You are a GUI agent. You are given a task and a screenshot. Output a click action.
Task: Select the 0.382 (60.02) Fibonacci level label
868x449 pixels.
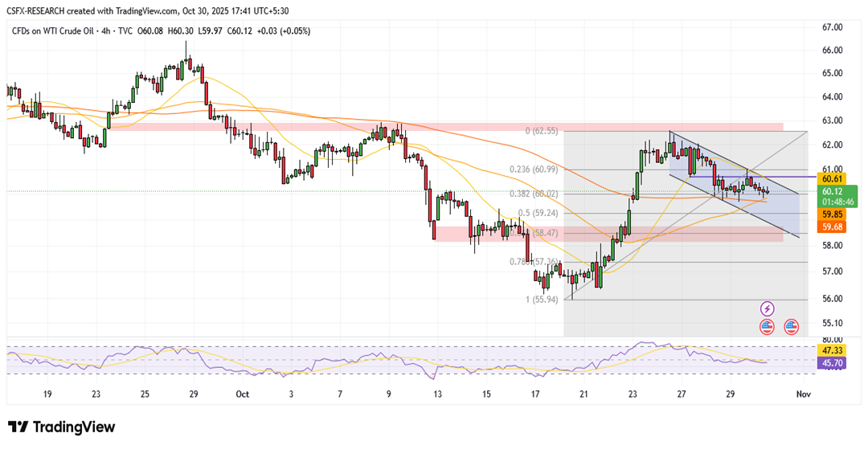point(534,194)
